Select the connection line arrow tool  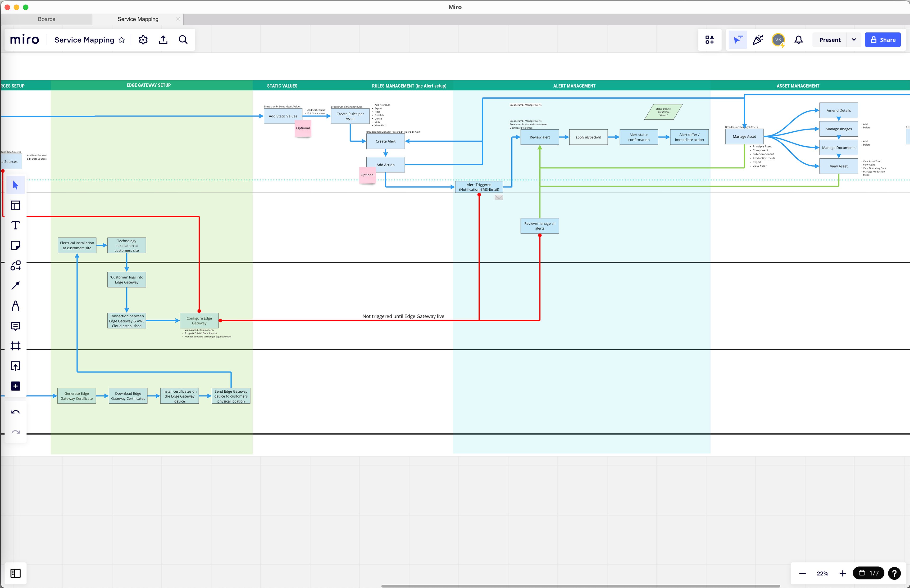point(15,286)
